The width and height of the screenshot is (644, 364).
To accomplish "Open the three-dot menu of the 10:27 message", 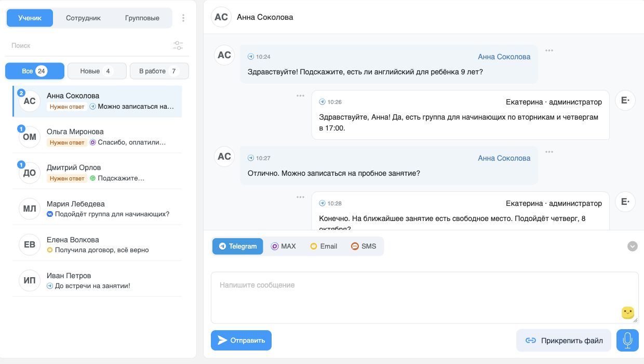I will coord(549,152).
